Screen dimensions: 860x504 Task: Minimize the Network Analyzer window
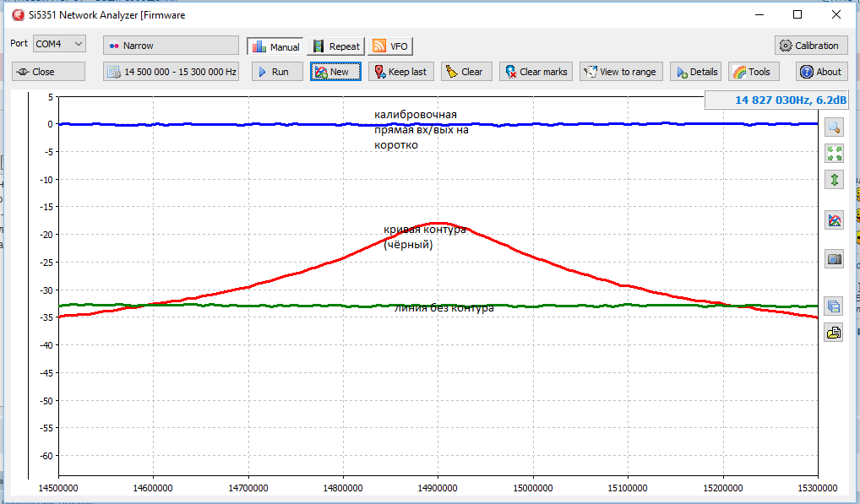tap(759, 15)
